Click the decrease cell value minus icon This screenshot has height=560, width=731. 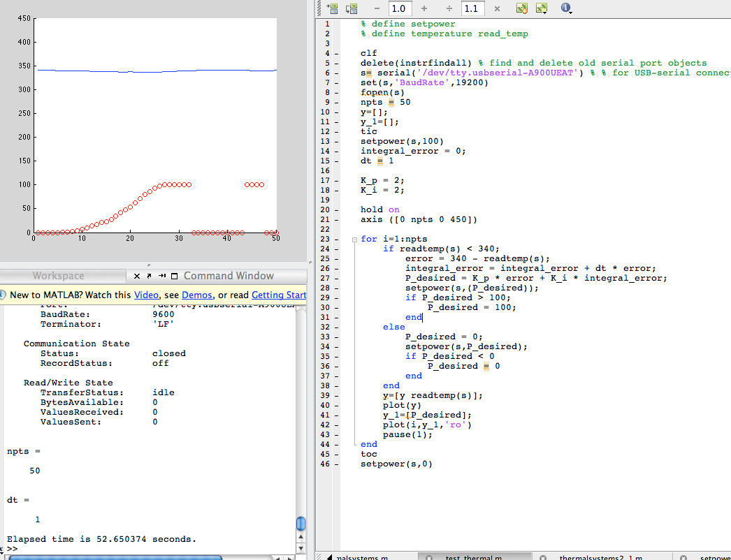coord(376,8)
